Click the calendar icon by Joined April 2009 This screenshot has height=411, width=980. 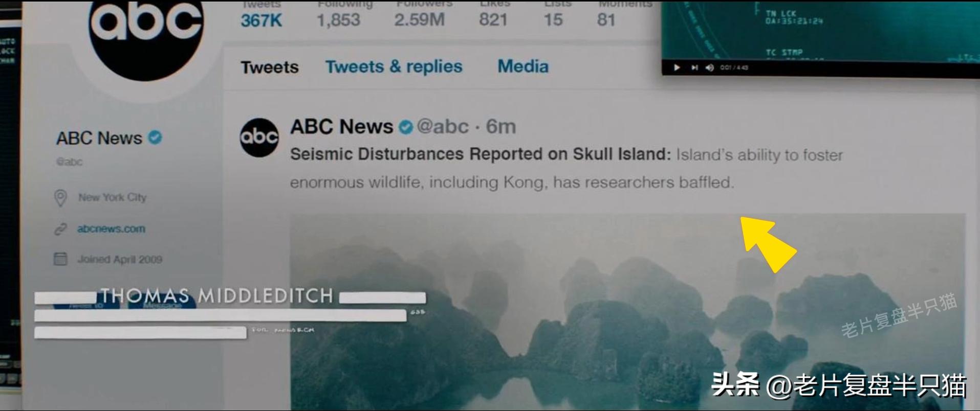tap(60, 259)
